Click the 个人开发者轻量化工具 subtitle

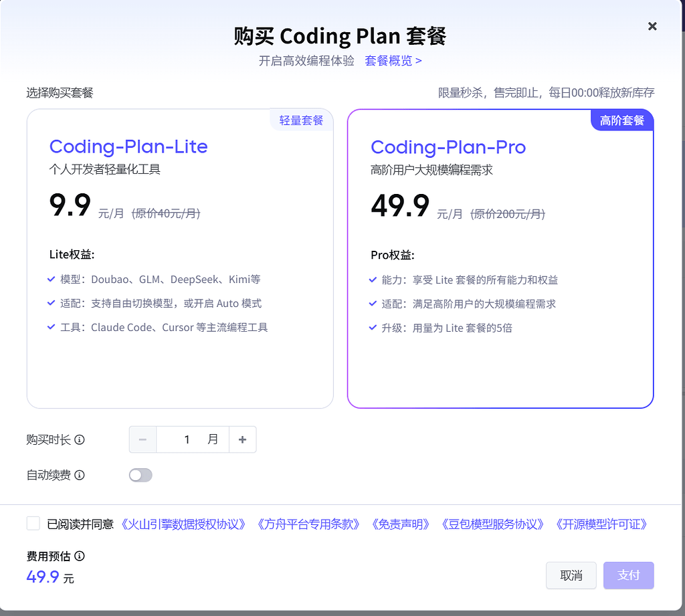(x=105, y=169)
